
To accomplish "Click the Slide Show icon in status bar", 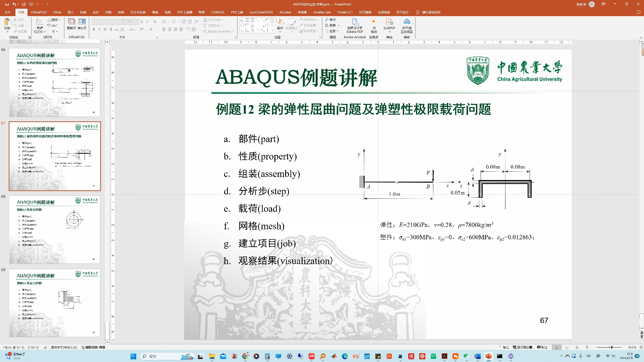I will [587, 347].
